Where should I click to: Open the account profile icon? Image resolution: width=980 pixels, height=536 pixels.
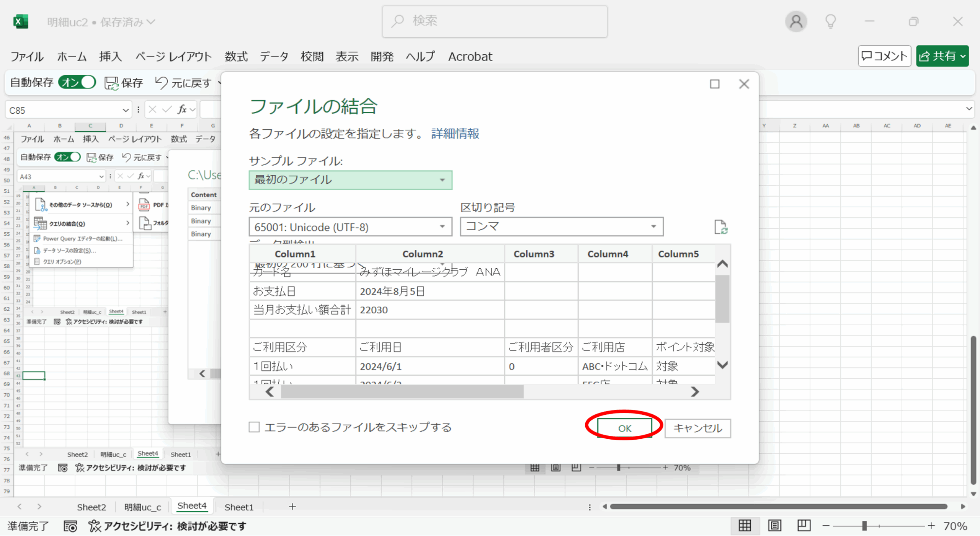point(796,21)
